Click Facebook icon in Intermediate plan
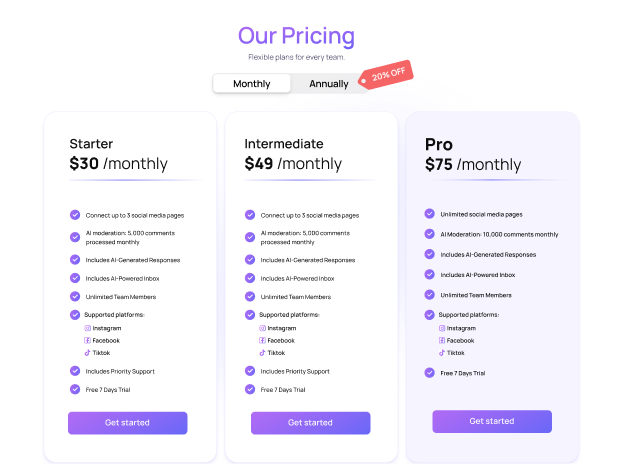This screenshot has width=618, height=464. point(262,340)
